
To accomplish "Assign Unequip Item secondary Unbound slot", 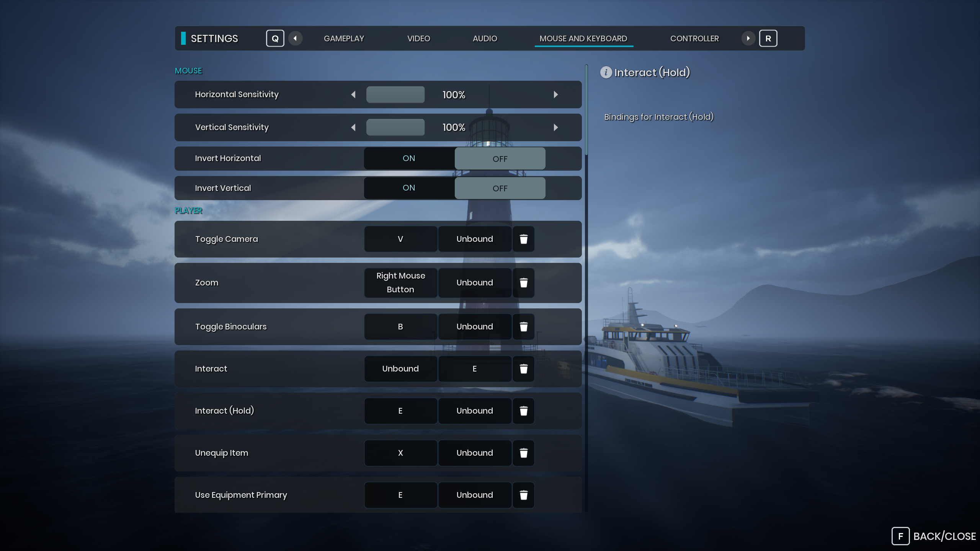I will (x=475, y=453).
